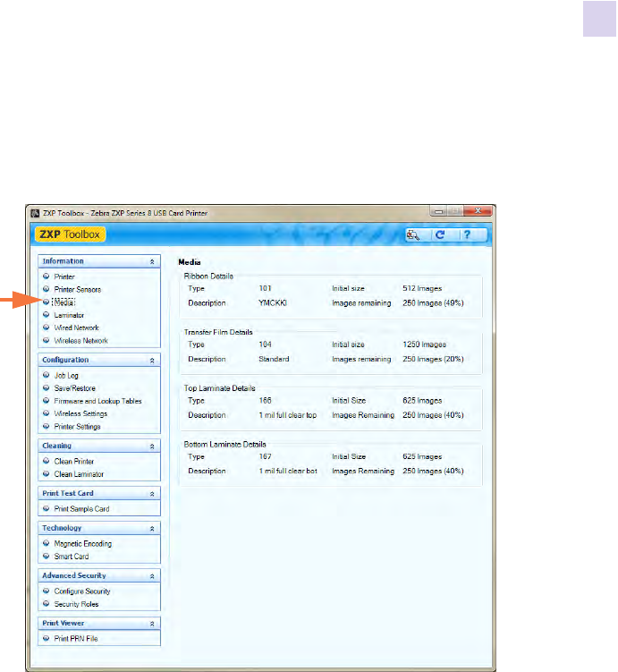This screenshot has height=672, width=618.
Task: Open the Printer information page
Action: [64, 276]
